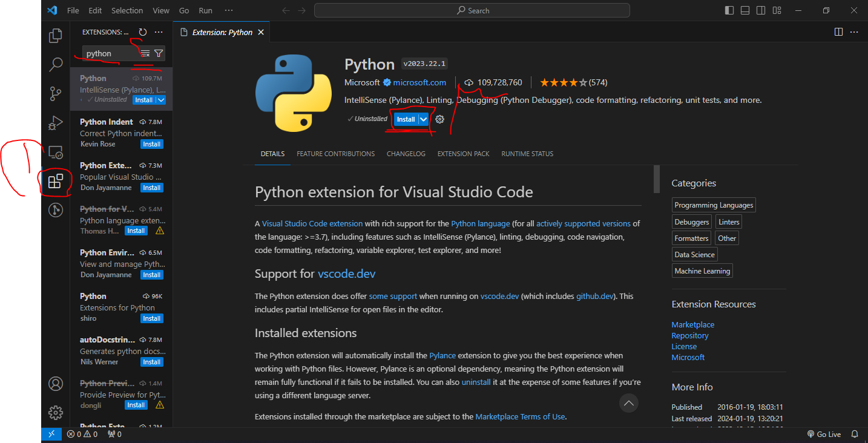Open the Run menu
Viewport: 868px width, 443px height.
pyautogui.click(x=205, y=10)
